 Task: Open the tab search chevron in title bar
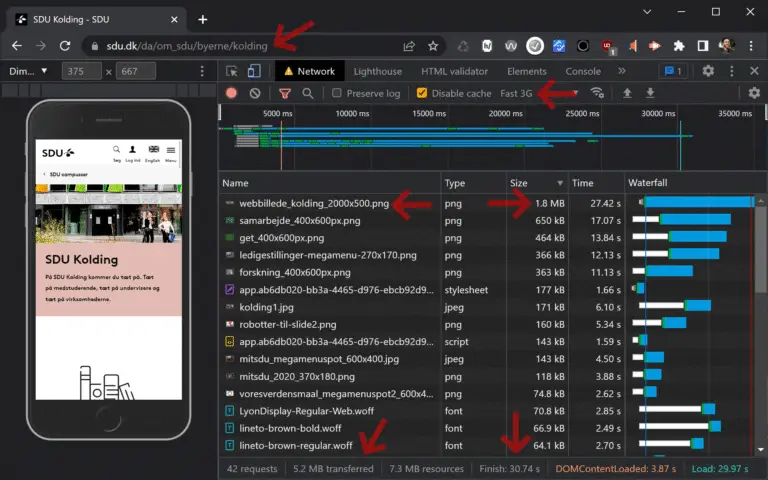click(647, 12)
